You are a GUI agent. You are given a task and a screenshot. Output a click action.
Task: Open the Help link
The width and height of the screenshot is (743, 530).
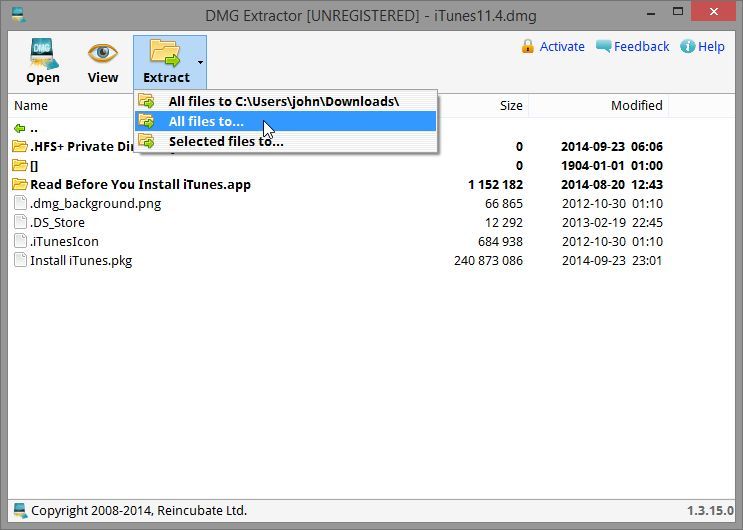click(711, 46)
